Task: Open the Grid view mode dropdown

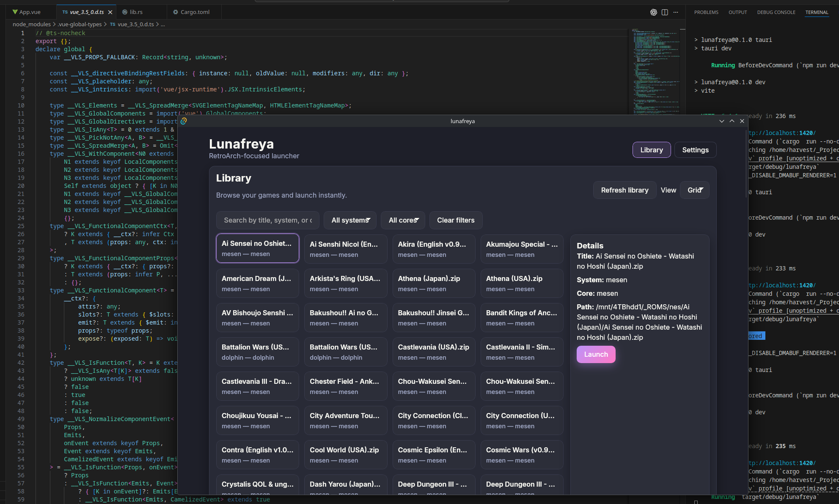Action: tap(695, 190)
